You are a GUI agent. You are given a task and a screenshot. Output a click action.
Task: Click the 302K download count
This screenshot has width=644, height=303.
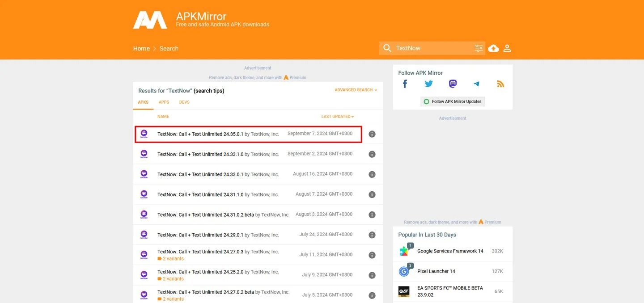coord(497,251)
